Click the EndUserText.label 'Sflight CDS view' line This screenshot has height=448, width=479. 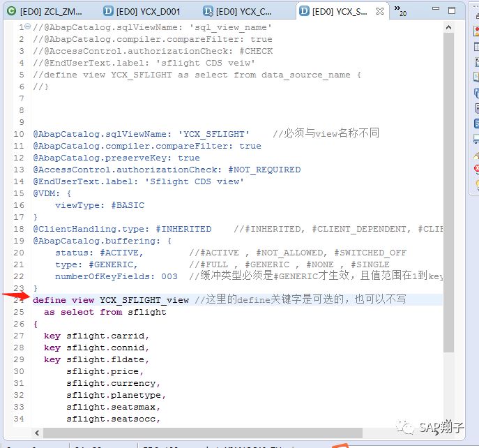138,181
